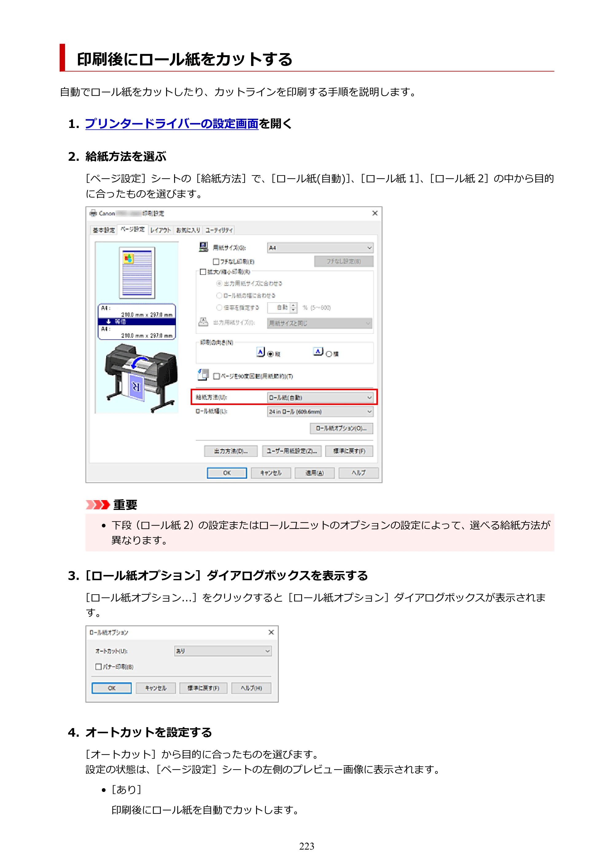Choose the 横 landscape orientation radio button
The width and height of the screenshot is (614, 868).
point(329,354)
